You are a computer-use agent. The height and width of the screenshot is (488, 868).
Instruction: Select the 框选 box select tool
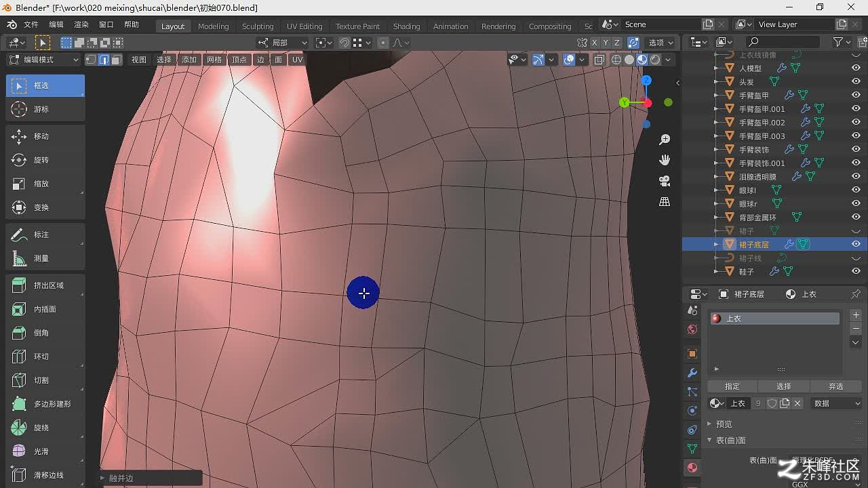45,85
